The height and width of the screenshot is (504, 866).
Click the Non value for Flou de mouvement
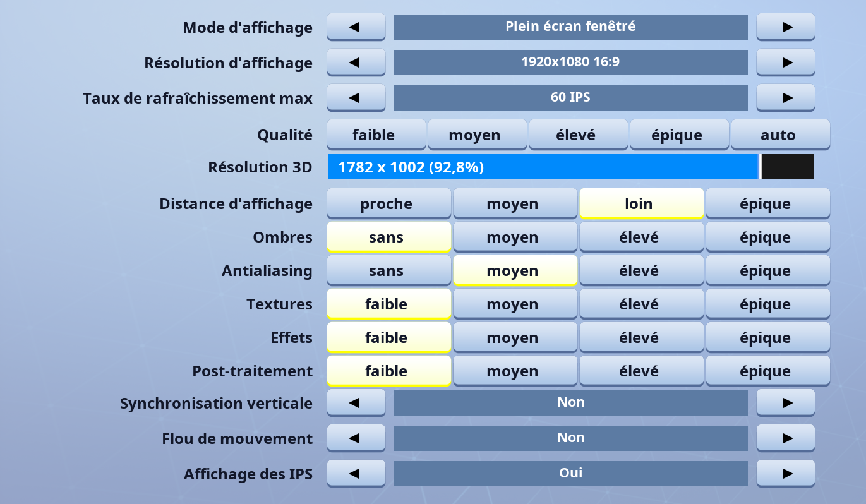click(x=571, y=438)
